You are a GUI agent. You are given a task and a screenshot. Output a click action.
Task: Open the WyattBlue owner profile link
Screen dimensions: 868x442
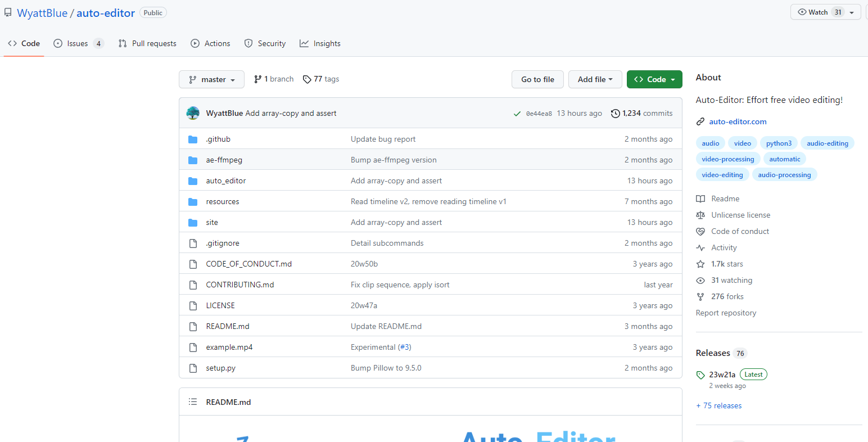42,13
